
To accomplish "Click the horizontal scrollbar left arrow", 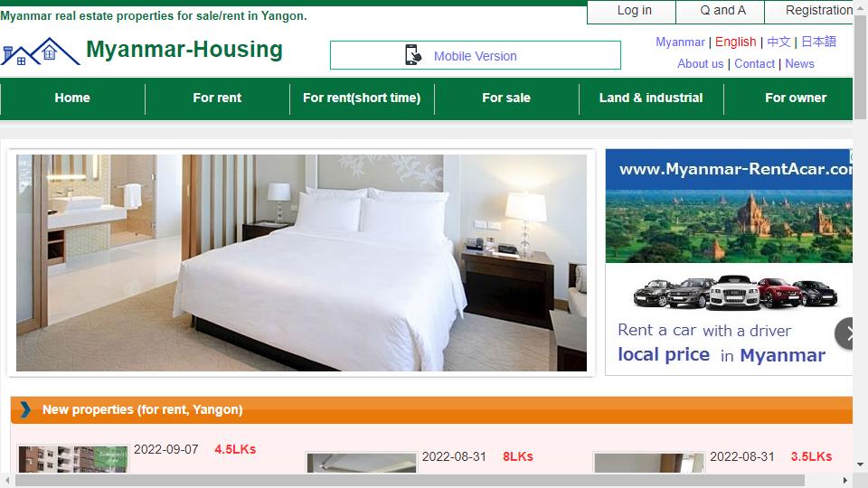I will tap(6, 480).
